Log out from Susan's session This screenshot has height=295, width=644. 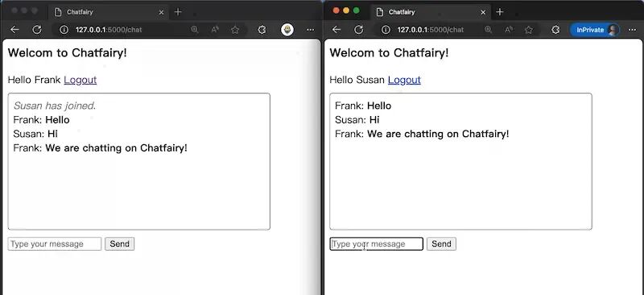(404, 80)
